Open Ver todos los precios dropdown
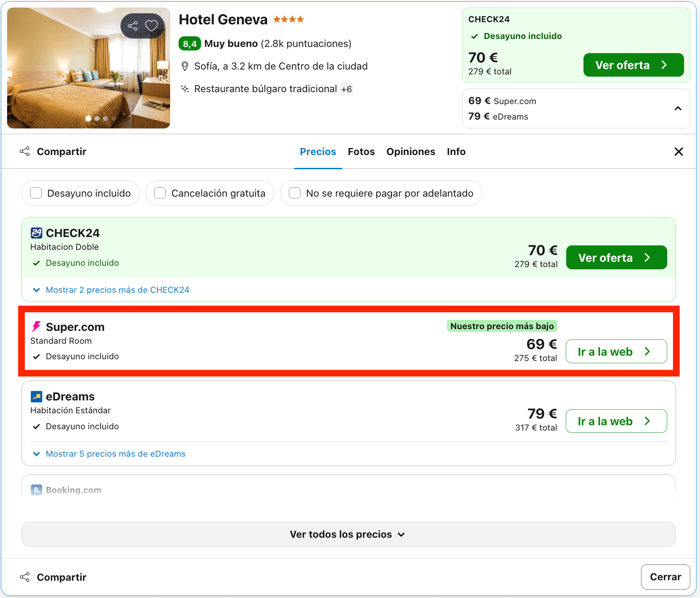Image resolution: width=700 pixels, height=598 pixels. click(x=349, y=534)
